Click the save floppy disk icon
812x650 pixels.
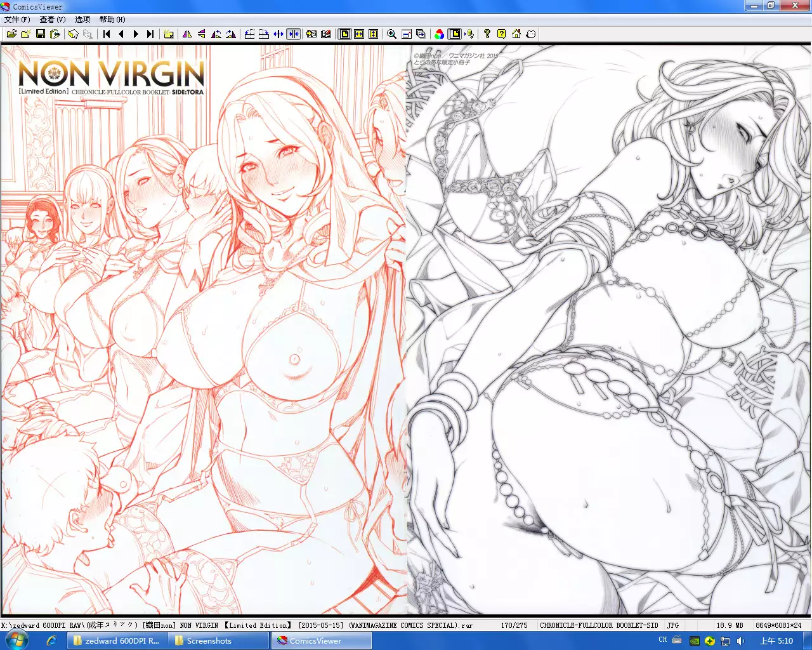pyautogui.click(x=41, y=34)
